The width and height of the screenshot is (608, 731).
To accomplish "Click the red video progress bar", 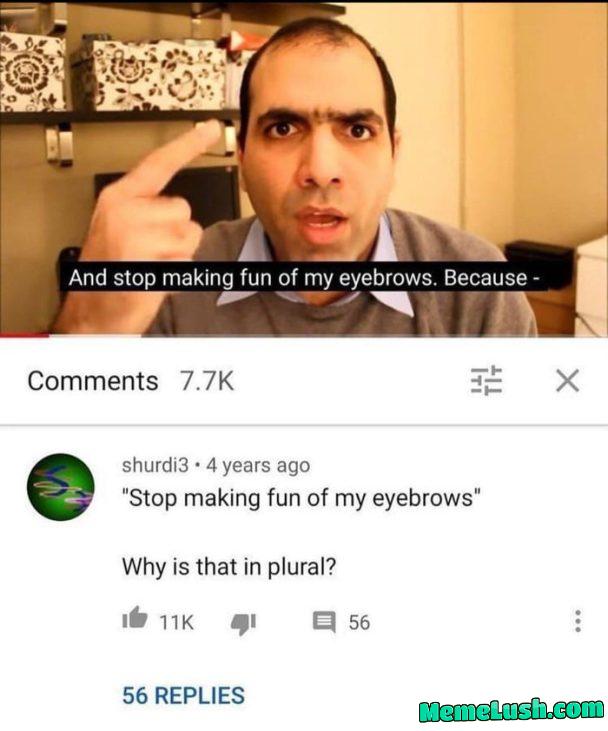I will [24, 335].
